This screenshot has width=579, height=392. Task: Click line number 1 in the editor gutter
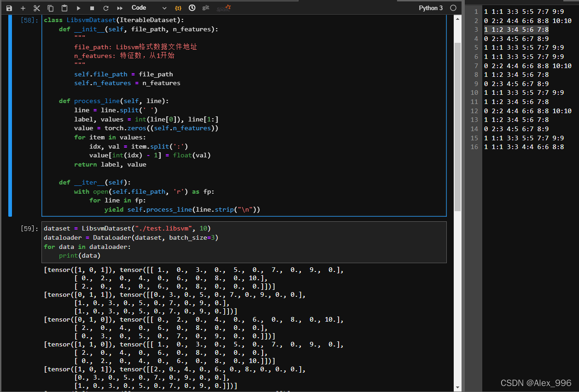coord(477,12)
